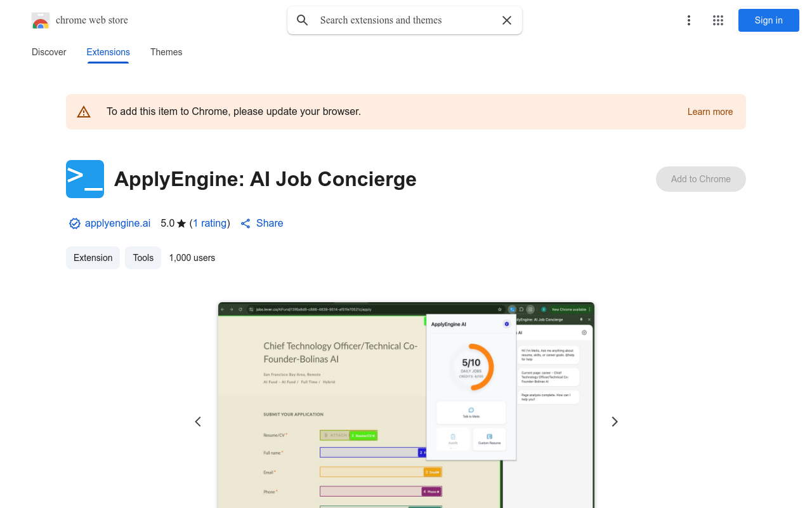Click the ApplyEngine extension logo icon
The height and width of the screenshot is (508, 812).
click(x=85, y=179)
